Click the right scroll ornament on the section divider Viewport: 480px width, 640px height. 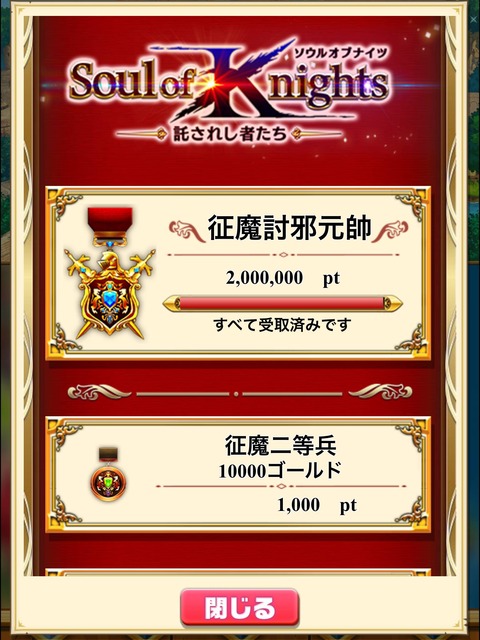click(380, 392)
